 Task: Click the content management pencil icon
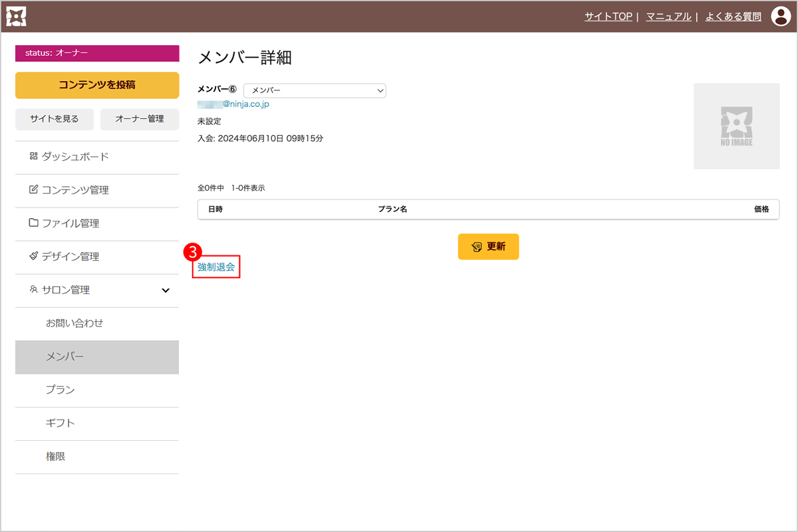point(33,190)
